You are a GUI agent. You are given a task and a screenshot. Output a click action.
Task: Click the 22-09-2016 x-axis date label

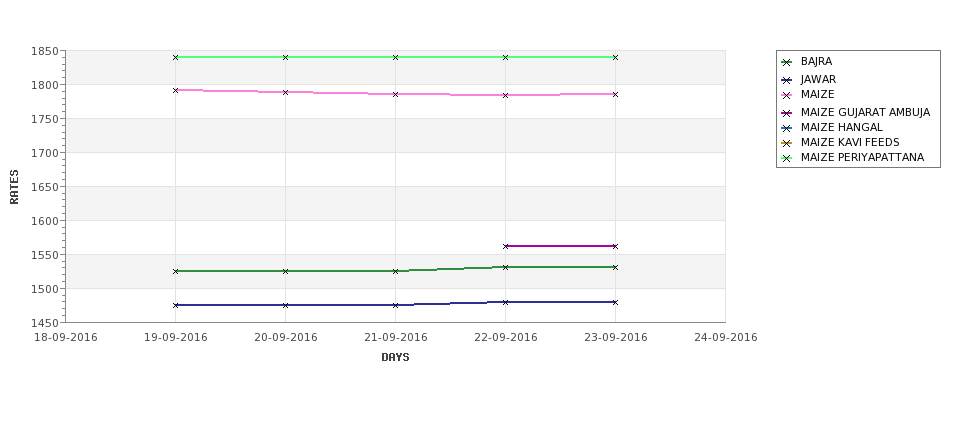click(506, 338)
